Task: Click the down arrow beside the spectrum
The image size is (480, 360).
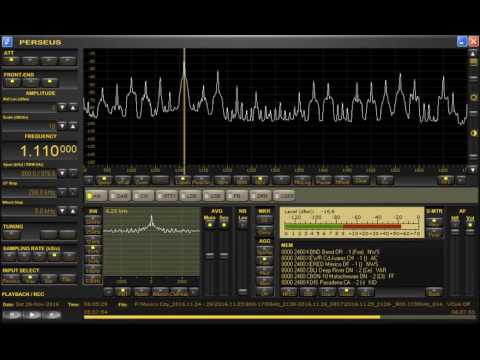Action: [x=473, y=170]
